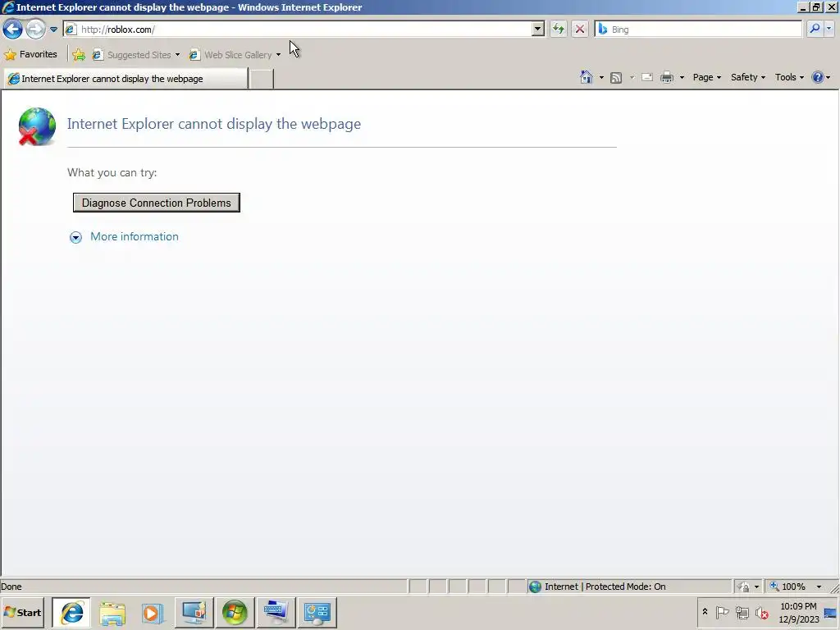This screenshot has width=840, height=630.
Task: Add page to Favorites bar star icon
Action: [x=79, y=55]
